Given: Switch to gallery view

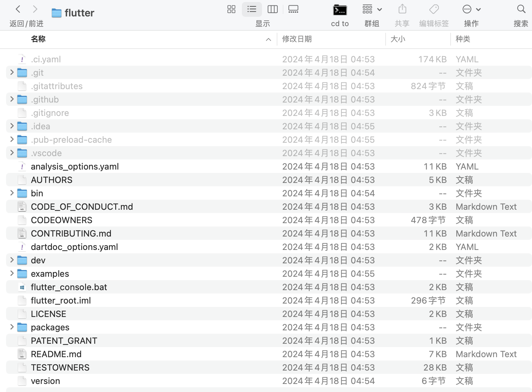Looking at the screenshot, I should 293,9.
